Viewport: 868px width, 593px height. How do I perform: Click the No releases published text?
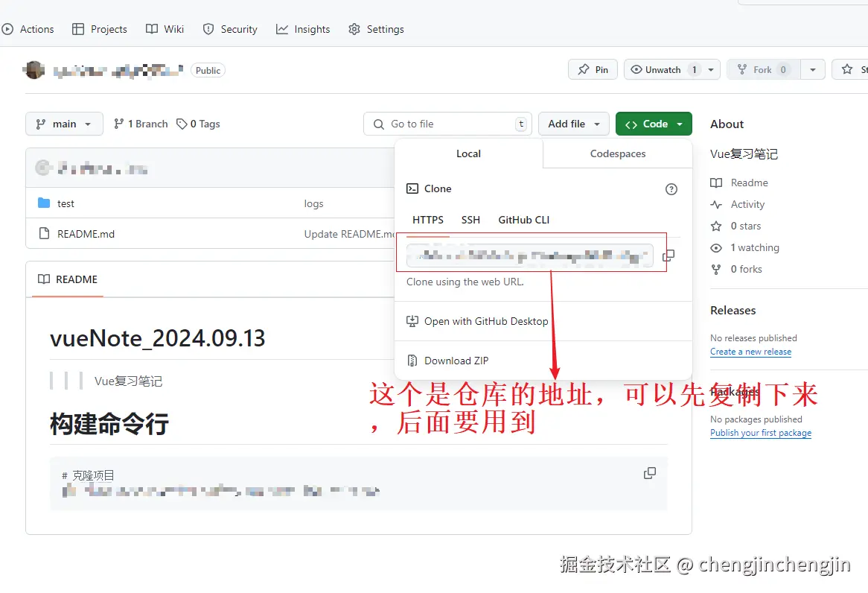click(x=753, y=337)
